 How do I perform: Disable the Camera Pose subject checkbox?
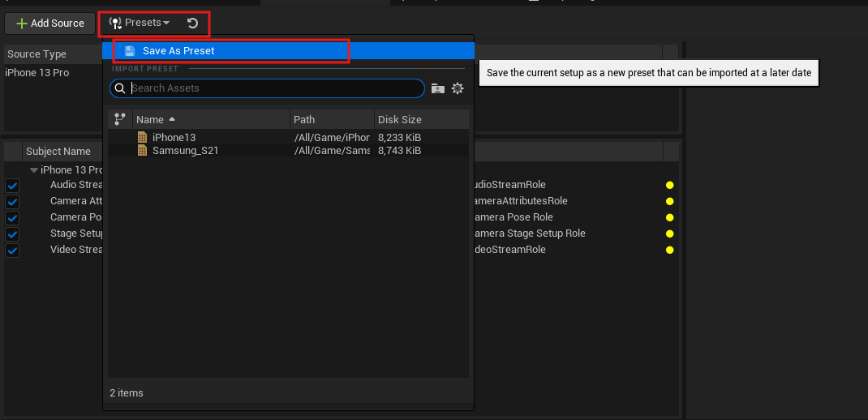(12, 218)
